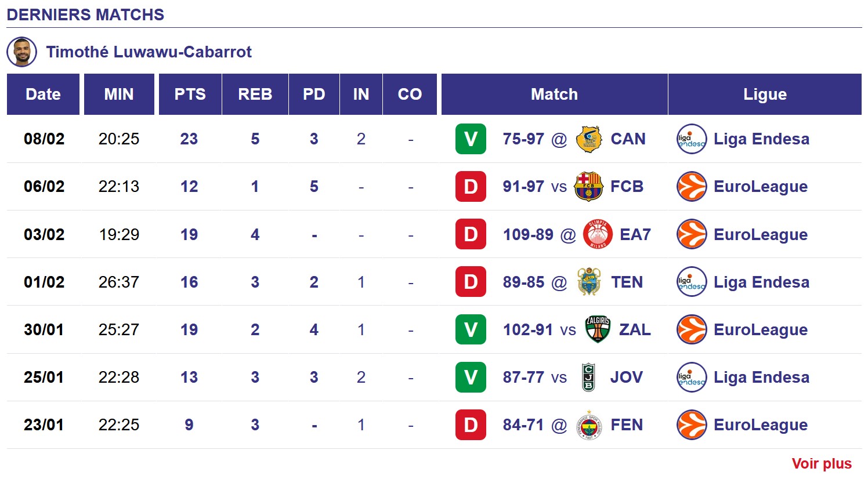Click the EA7 Olimpia Milano logo
This screenshot has height=479, width=868.
click(x=598, y=234)
